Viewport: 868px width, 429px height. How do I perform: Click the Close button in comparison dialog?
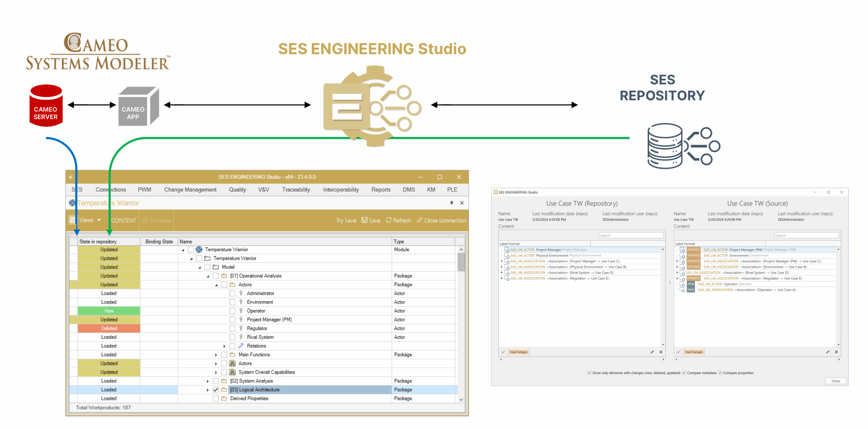pos(835,381)
